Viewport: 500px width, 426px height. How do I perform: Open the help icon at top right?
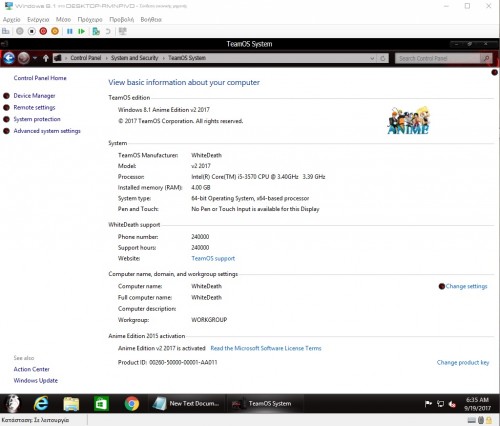pos(495,72)
